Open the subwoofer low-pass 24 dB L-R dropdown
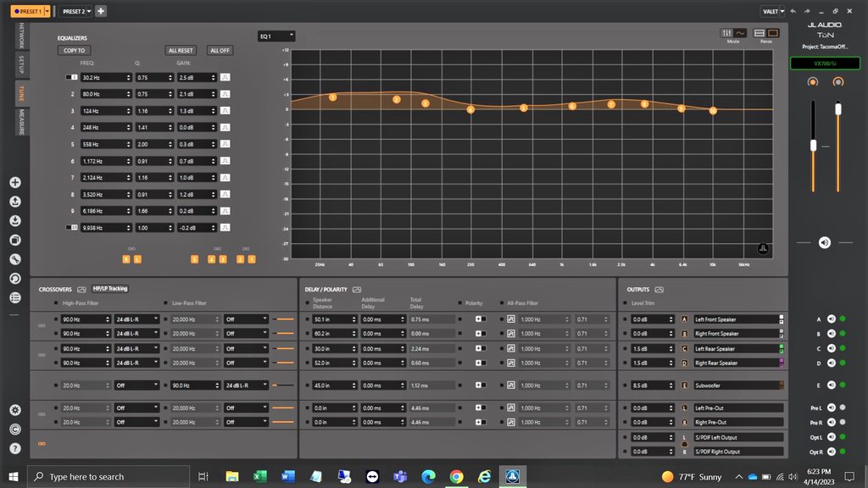This screenshot has width=868, height=488. (247, 385)
